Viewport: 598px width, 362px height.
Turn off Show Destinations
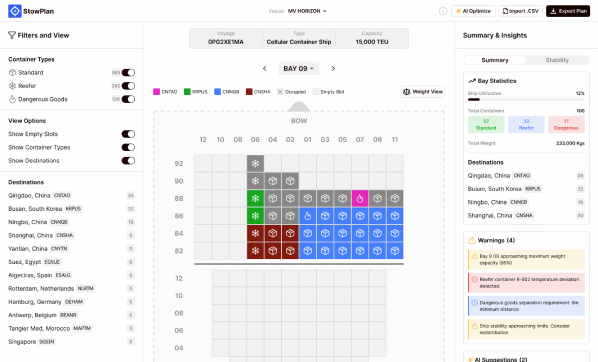coord(128,161)
